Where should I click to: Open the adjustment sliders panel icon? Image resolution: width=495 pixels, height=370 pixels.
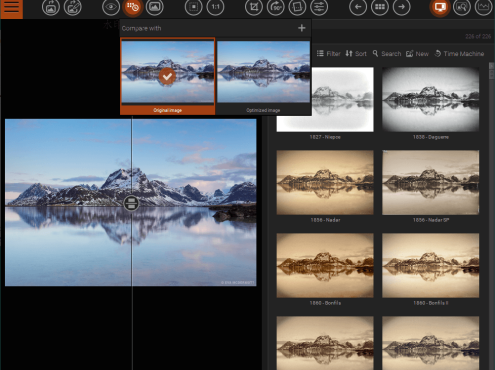(x=319, y=7)
